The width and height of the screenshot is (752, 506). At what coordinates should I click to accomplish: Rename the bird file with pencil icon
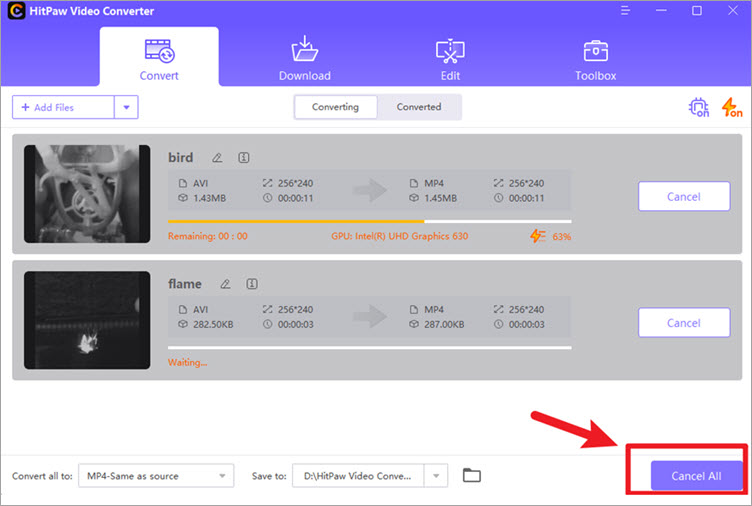217,158
